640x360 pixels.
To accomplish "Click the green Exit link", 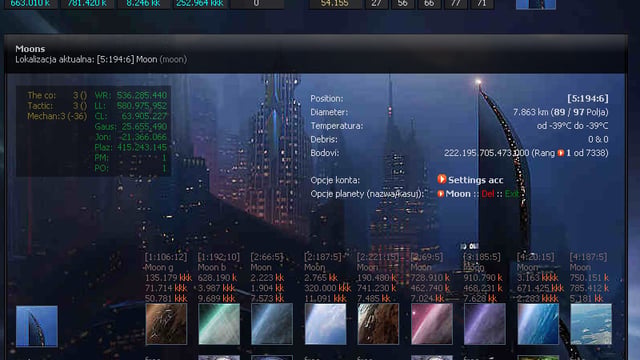I will coord(511,194).
